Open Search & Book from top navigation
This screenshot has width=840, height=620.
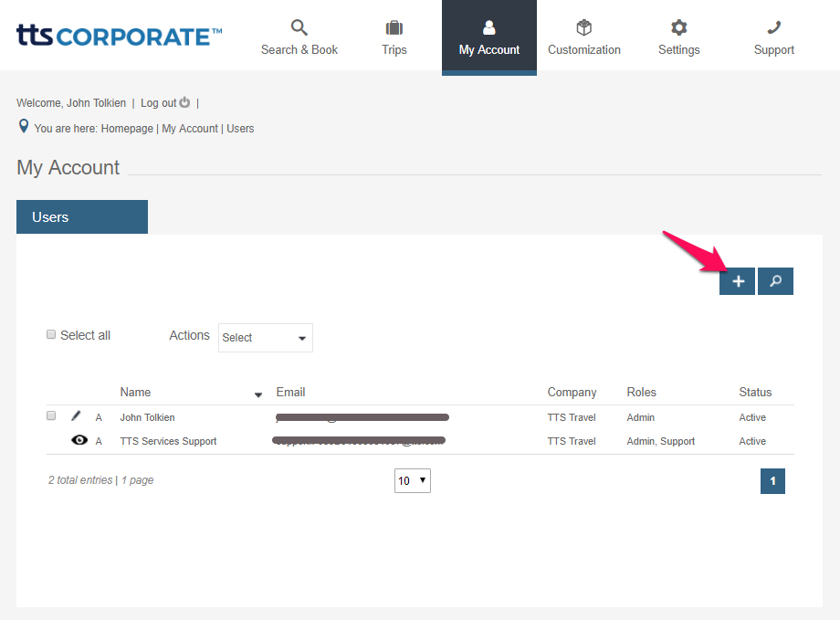(299, 37)
